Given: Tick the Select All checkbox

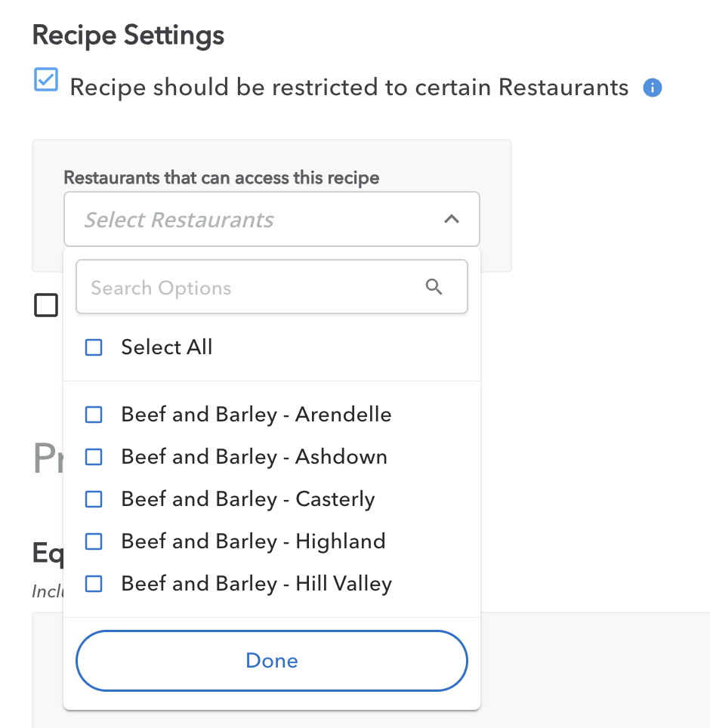Looking at the screenshot, I should tap(94, 347).
